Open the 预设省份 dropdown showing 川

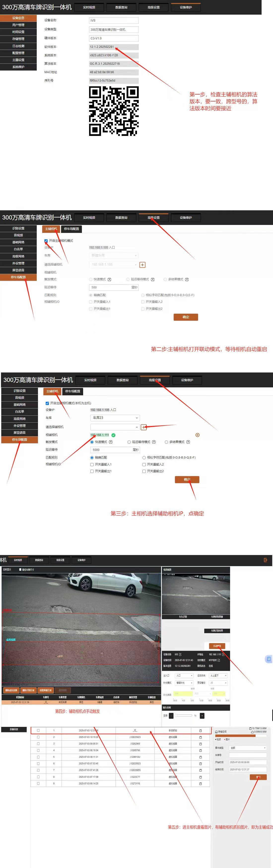point(218,683)
